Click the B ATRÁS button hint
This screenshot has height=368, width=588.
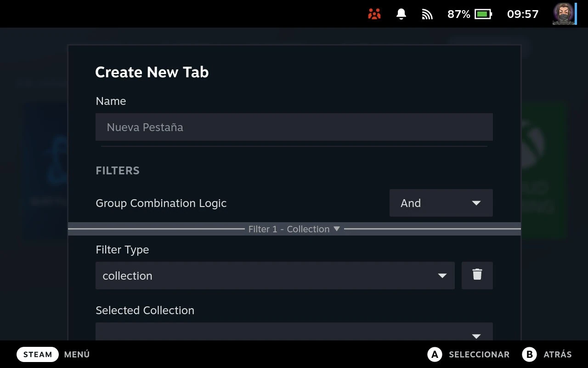point(547,354)
